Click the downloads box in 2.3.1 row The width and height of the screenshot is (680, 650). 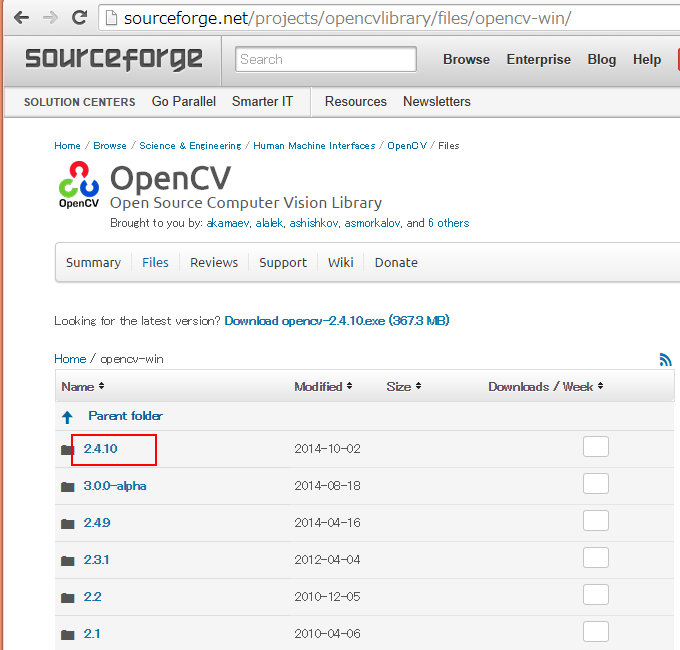coord(596,558)
